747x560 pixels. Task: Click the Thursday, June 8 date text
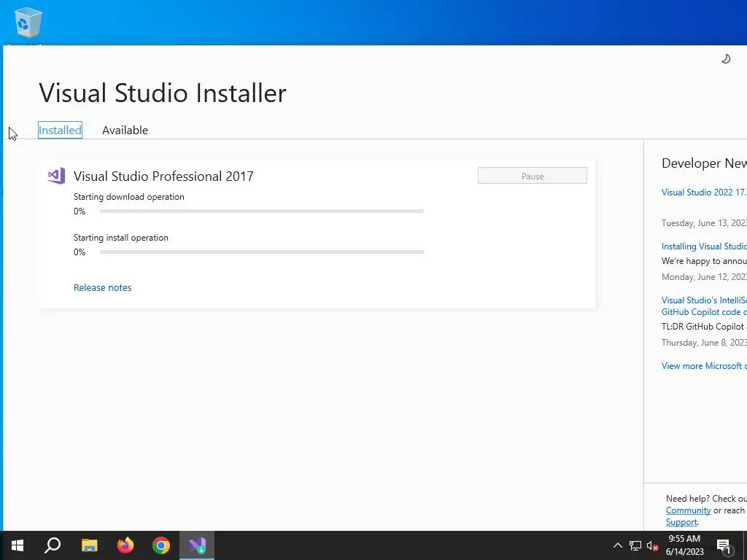click(704, 343)
